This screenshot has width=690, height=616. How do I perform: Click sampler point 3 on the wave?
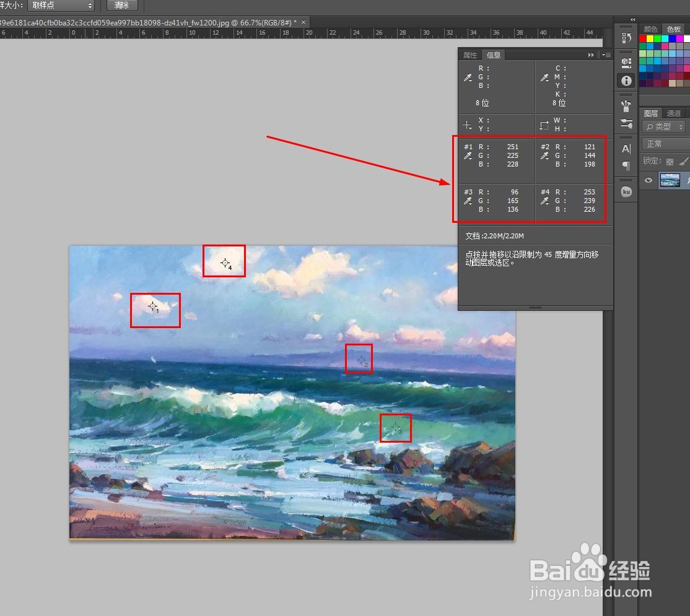(395, 427)
